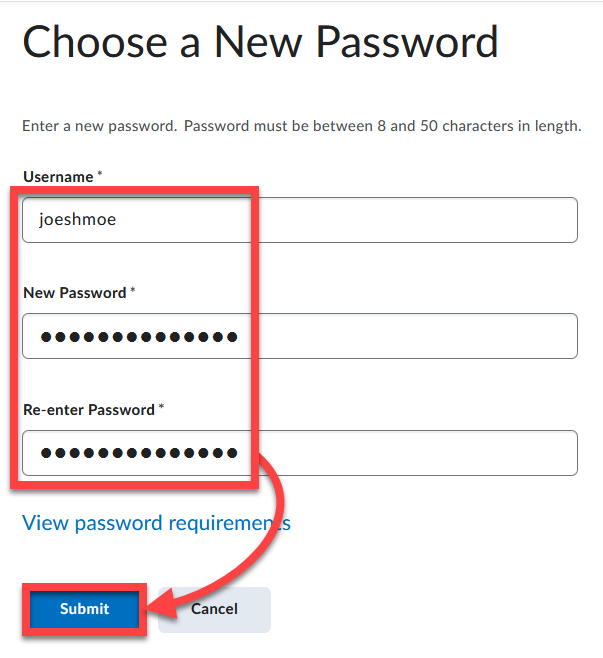Place cursor on the joeshmoe text
Viewport: 603px width, 658px height.
[78, 219]
